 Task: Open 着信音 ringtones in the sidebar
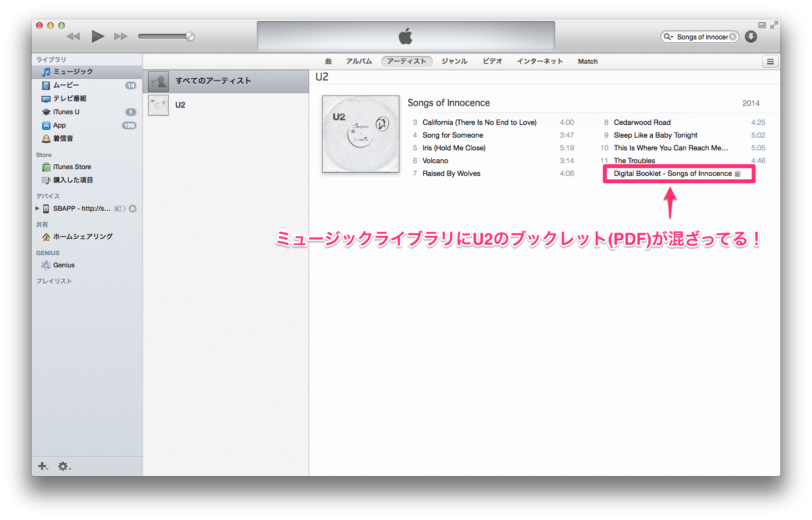[87, 139]
